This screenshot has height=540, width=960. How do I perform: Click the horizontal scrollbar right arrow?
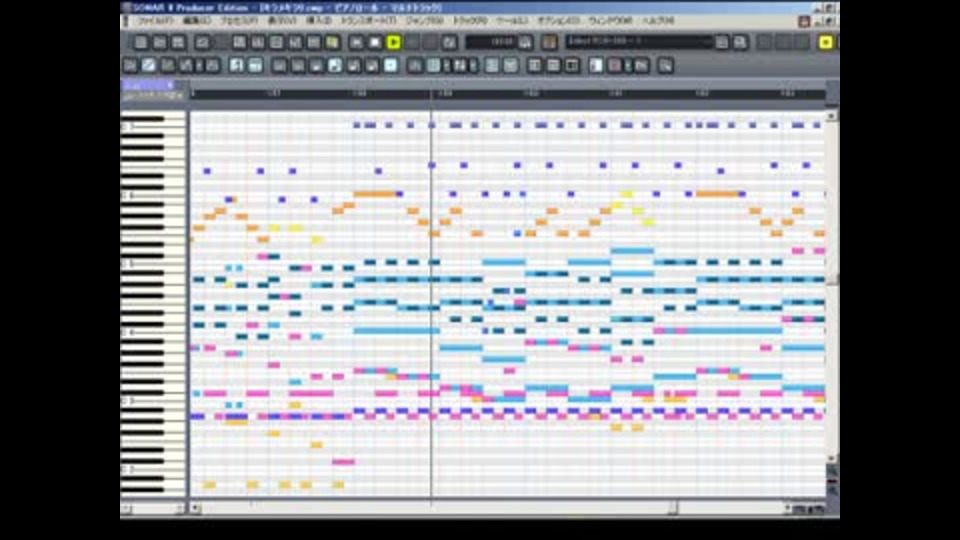point(787,508)
